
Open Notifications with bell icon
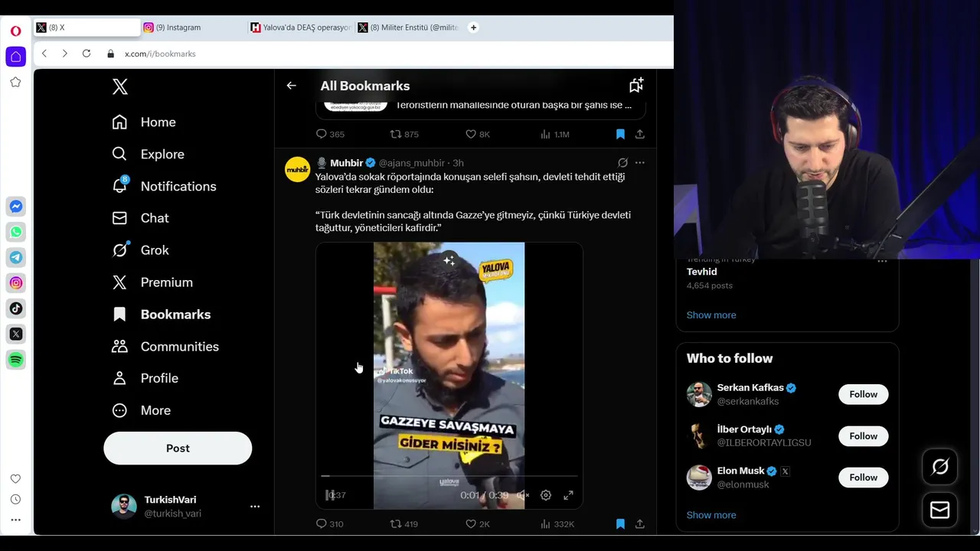(164, 187)
